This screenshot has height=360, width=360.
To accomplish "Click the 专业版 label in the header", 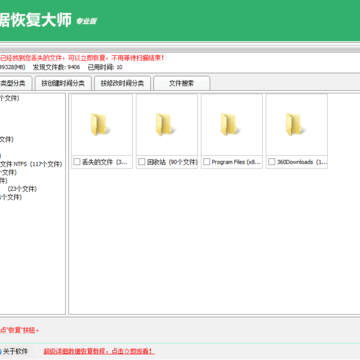I will (86, 21).
